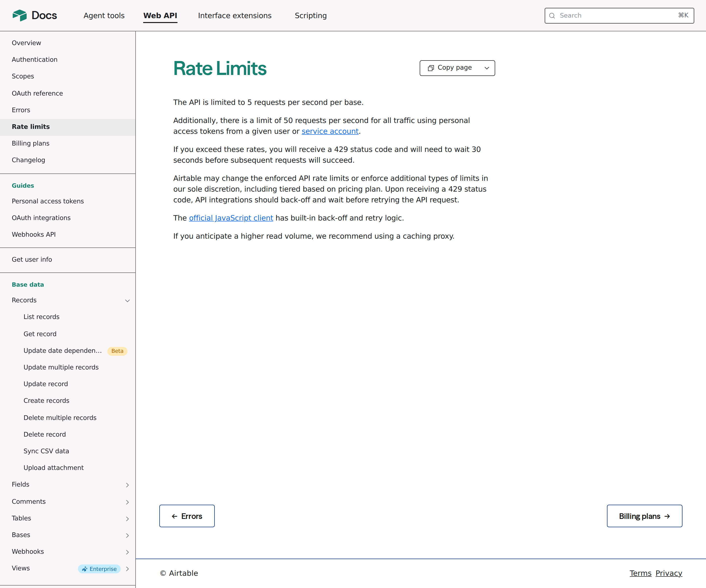The image size is (706, 588).
Task: Collapse the Records section chevron
Action: pyautogui.click(x=127, y=301)
